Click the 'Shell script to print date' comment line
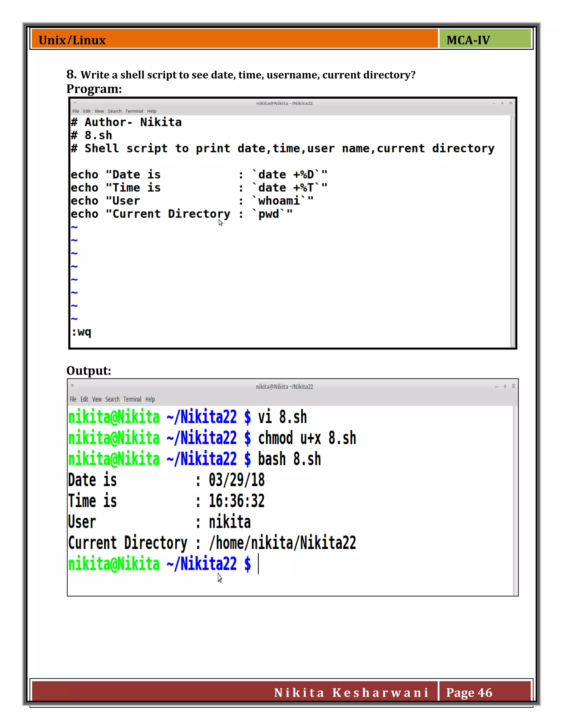This screenshot has height=728, width=563. [x=283, y=149]
